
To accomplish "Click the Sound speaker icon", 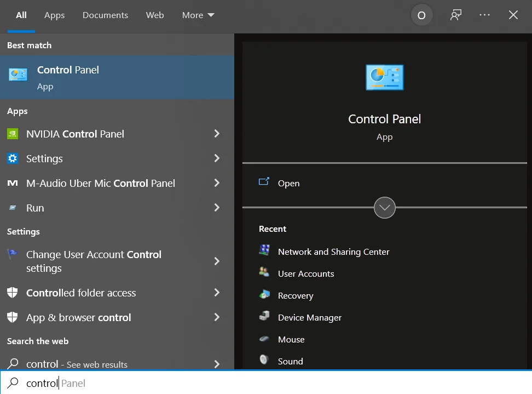I will tap(264, 359).
